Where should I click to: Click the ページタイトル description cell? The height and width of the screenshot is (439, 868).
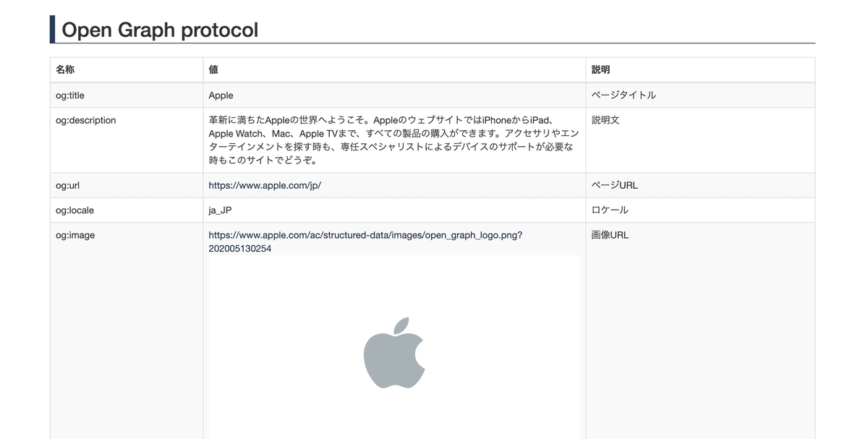coord(624,95)
